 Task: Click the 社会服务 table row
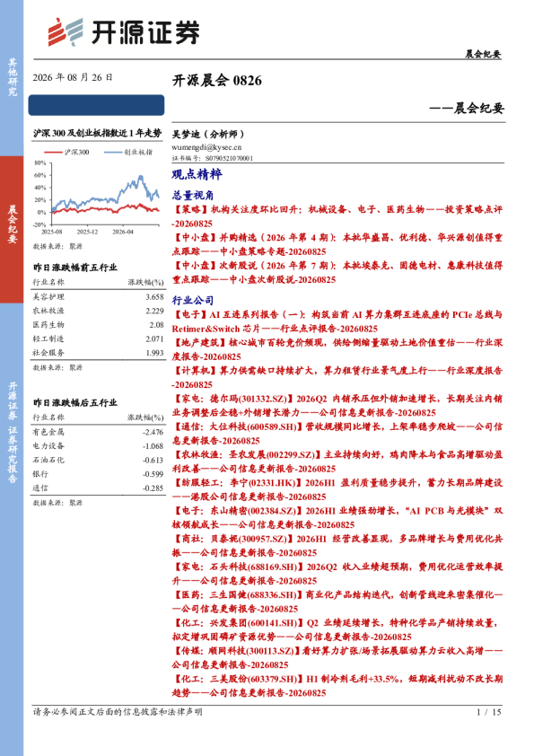99,353
